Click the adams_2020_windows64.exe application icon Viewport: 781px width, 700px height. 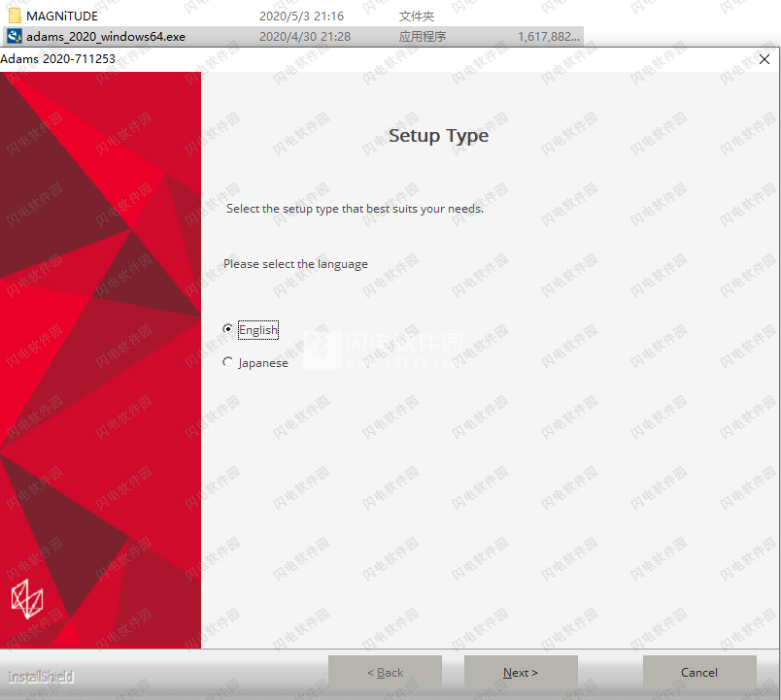(x=15, y=36)
